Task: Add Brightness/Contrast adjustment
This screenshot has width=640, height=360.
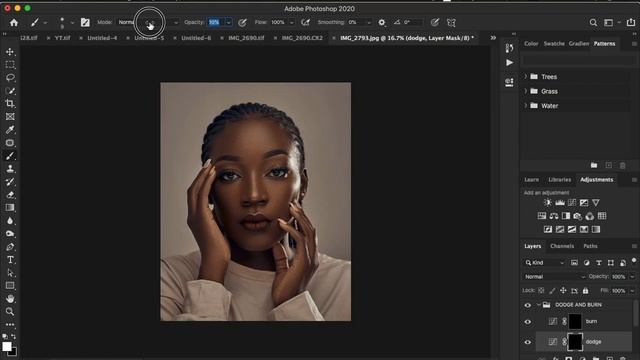Action: [547, 202]
